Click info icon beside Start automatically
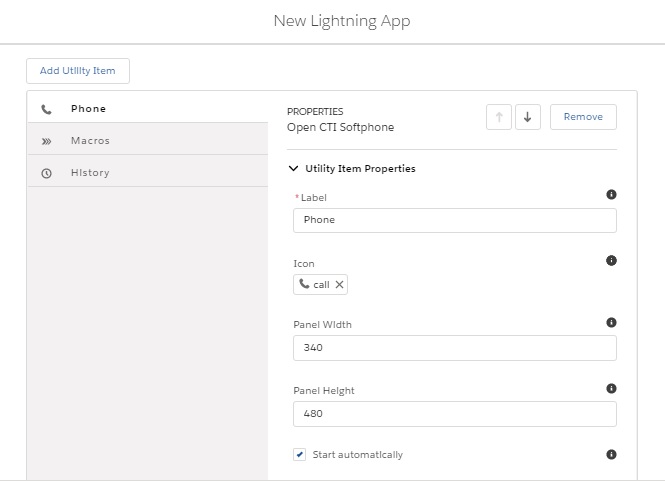 [611, 454]
